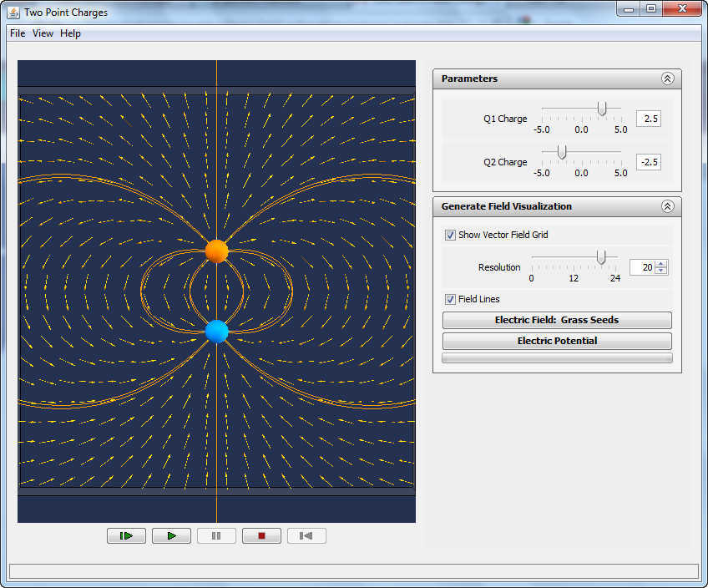Select the blue Q2 charge sphere
The width and height of the screenshot is (708, 588).
(217, 332)
